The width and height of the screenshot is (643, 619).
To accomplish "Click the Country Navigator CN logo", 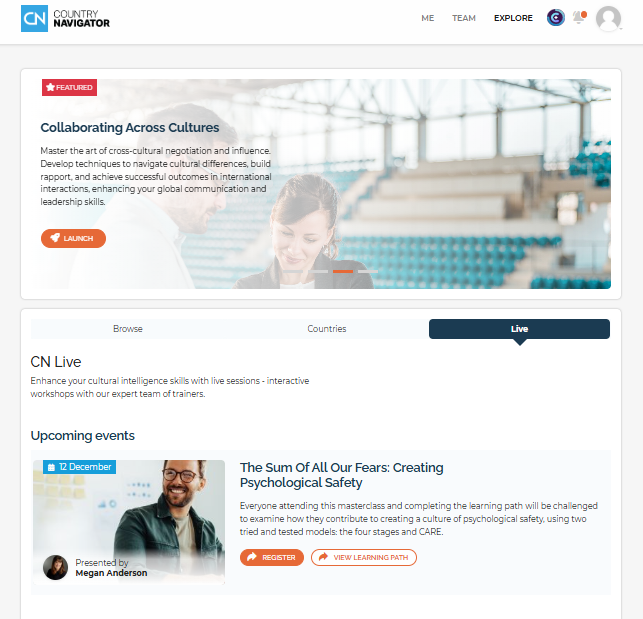I will point(65,18).
